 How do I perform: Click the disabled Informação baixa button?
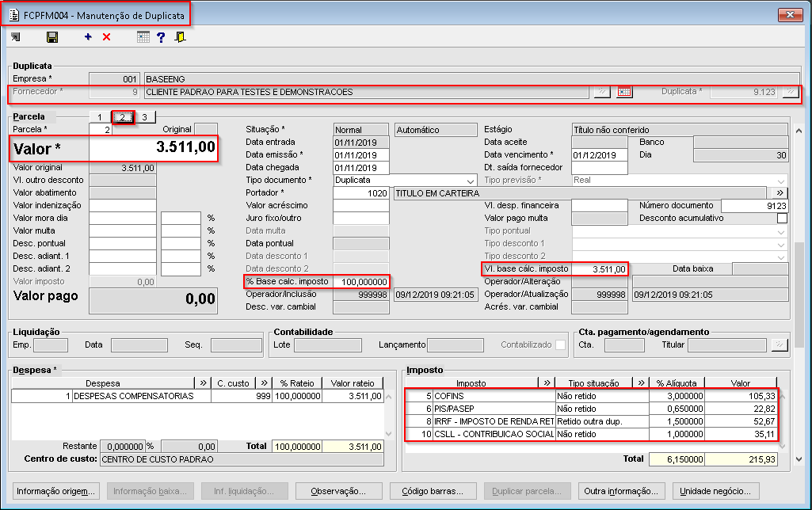coord(151,491)
